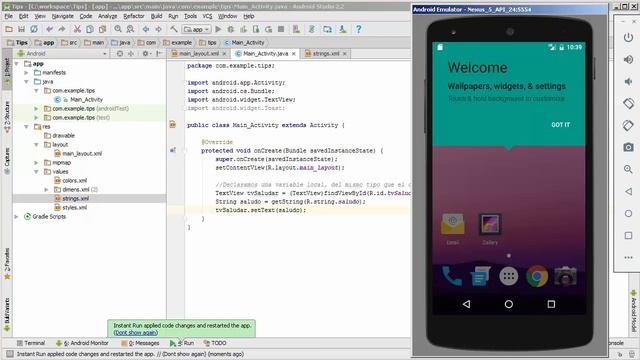Click the emulator power button icon
This screenshot has width=640, height=360.
[628, 38]
